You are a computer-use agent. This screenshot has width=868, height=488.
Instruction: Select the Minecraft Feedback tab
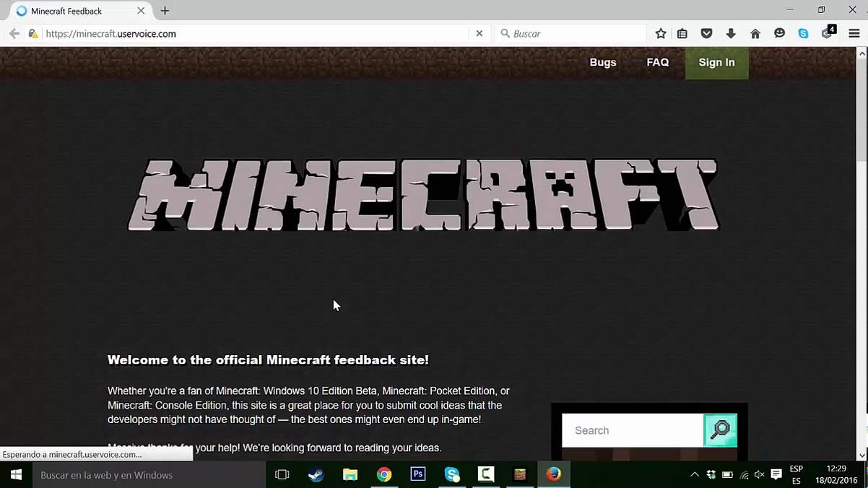[x=80, y=11]
